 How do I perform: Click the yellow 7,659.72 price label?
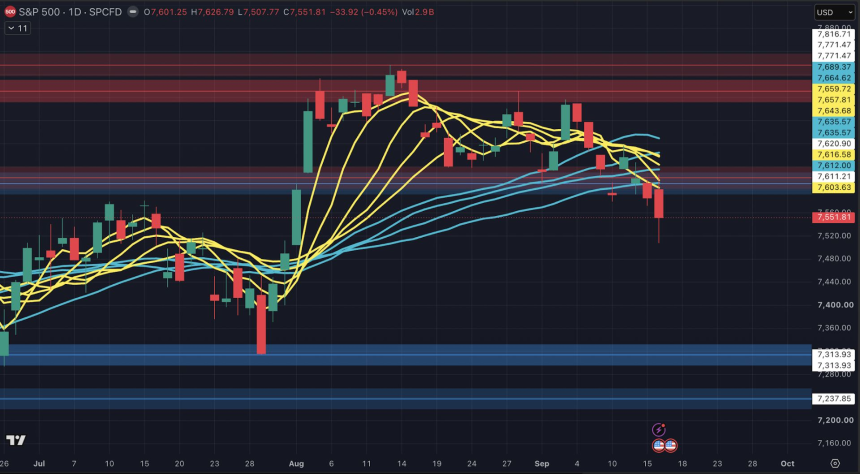833,89
